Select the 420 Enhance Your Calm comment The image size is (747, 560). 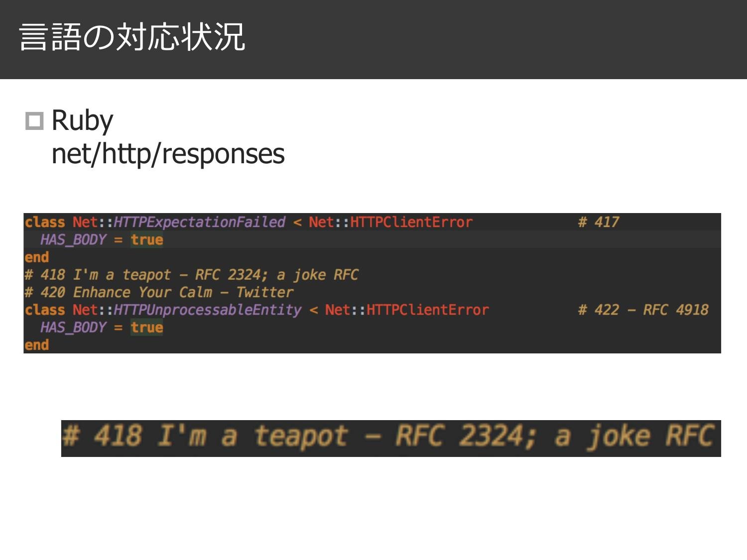[159, 292]
